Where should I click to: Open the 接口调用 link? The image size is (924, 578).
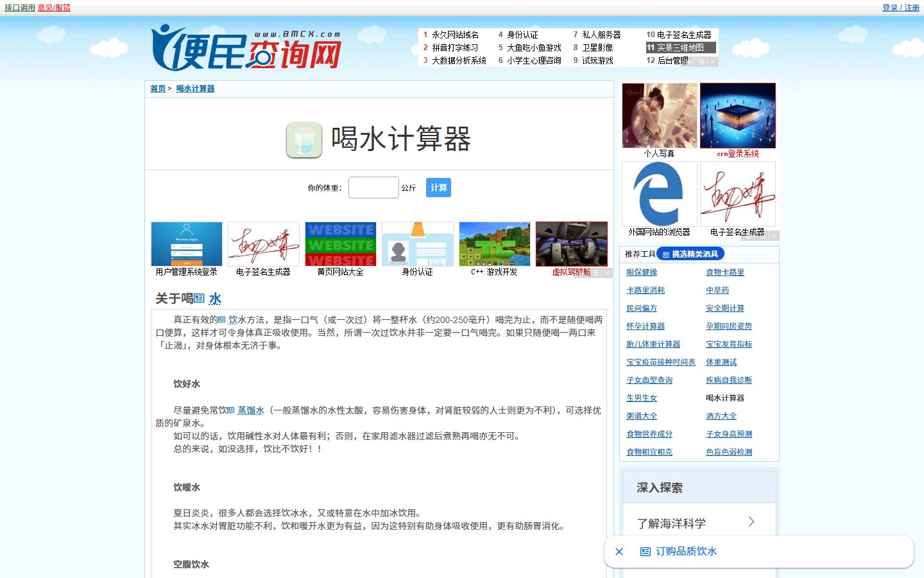point(20,8)
